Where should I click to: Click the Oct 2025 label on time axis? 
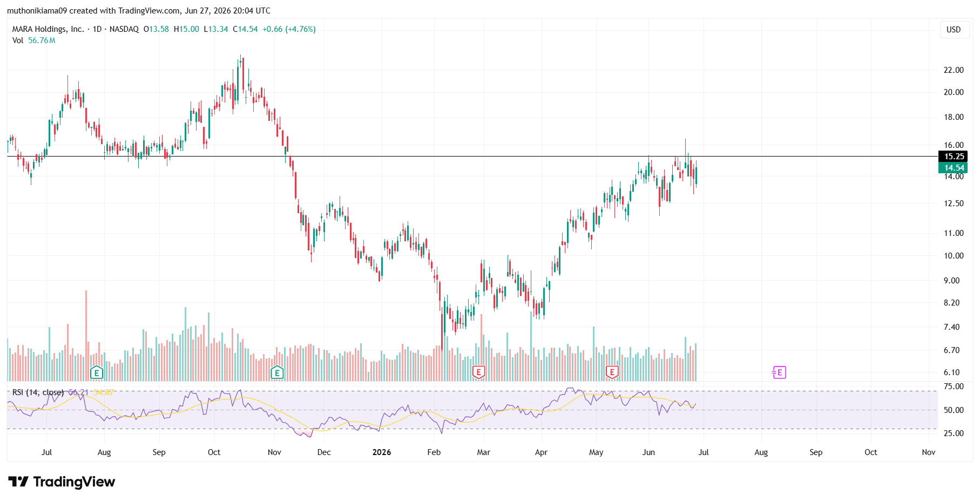(x=214, y=452)
